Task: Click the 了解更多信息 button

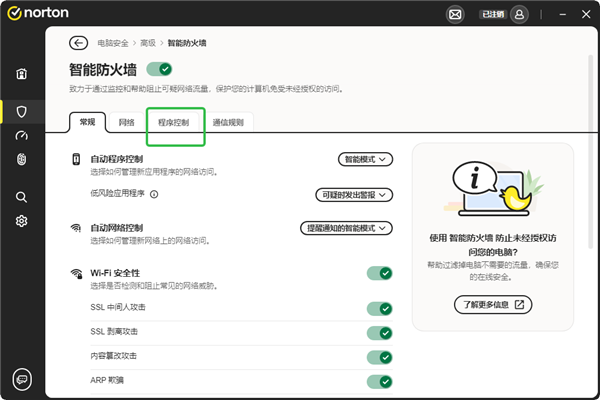Action: click(x=492, y=304)
